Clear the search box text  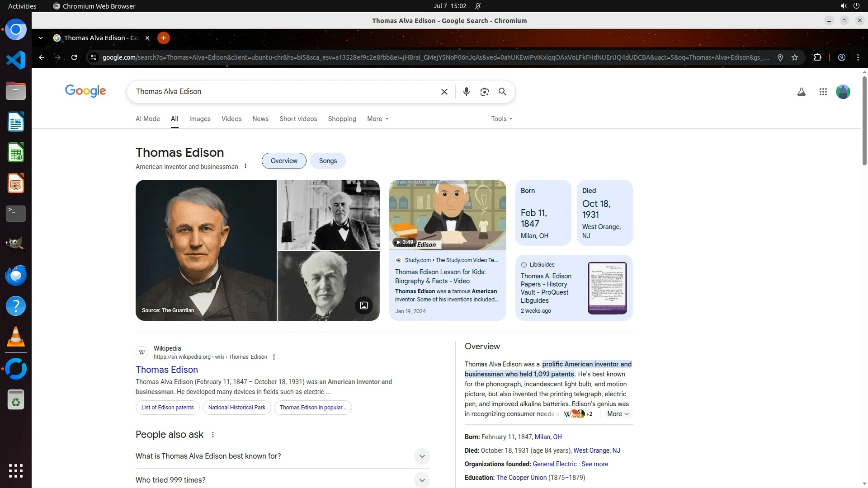point(444,92)
